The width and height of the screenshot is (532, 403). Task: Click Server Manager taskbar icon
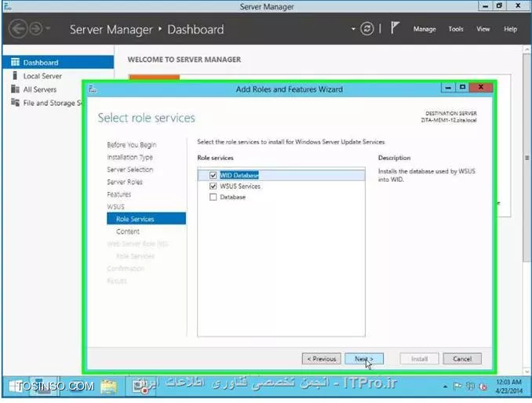(x=43, y=386)
